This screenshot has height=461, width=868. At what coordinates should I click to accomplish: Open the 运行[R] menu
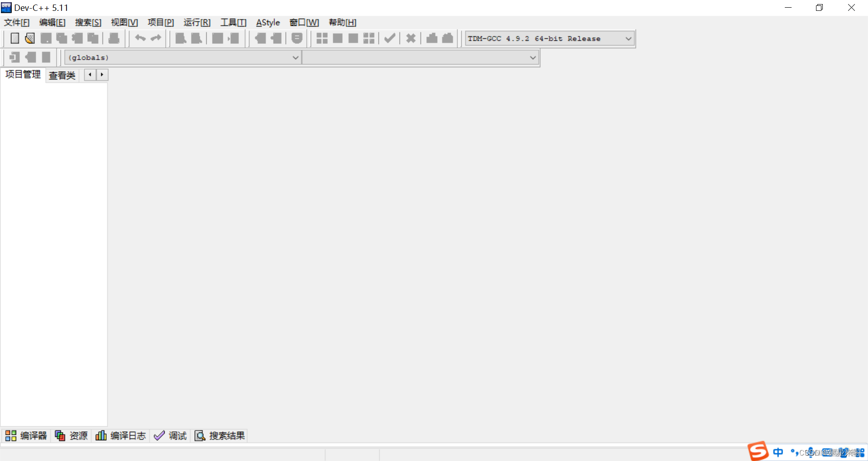[197, 23]
